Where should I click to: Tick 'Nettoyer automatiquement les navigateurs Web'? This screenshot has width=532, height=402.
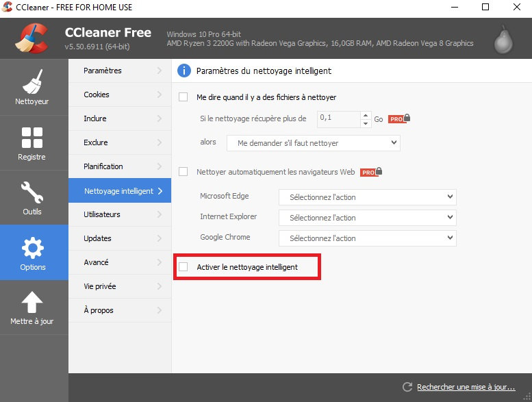[x=183, y=171]
